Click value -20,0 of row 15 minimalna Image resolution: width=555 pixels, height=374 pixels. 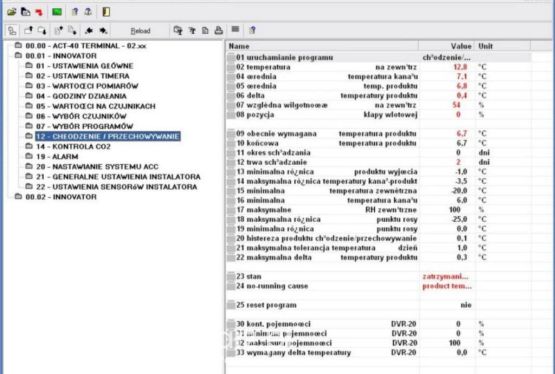pyautogui.click(x=459, y=191)
